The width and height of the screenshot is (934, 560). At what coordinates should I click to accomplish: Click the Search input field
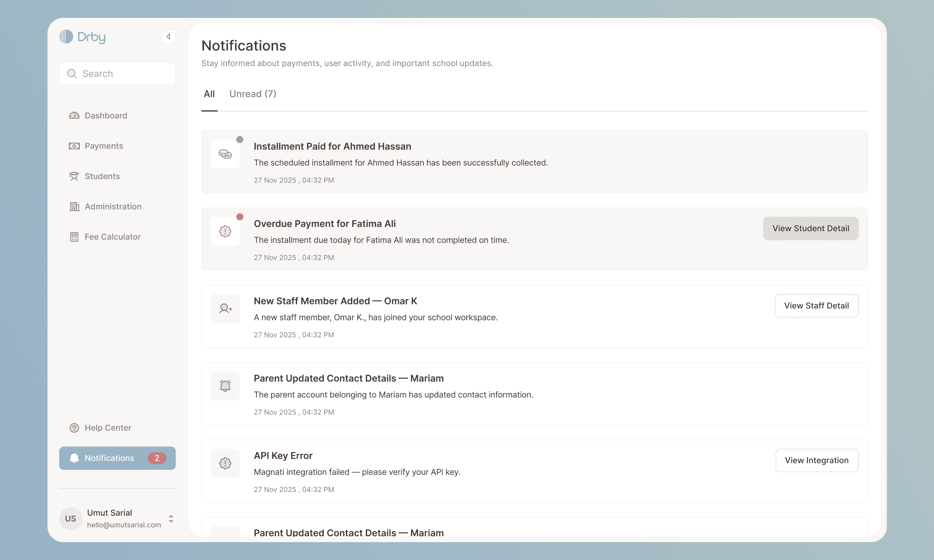[118, 74]
